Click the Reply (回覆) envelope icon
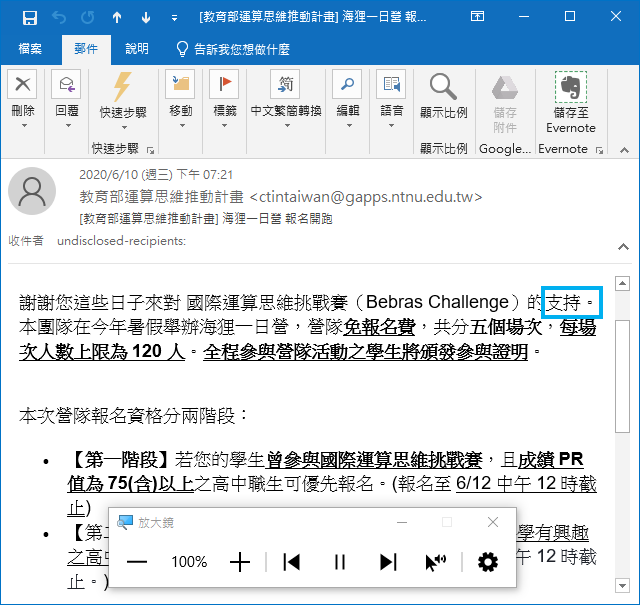The height and width of the screenshot is (605, 640). 67,85
